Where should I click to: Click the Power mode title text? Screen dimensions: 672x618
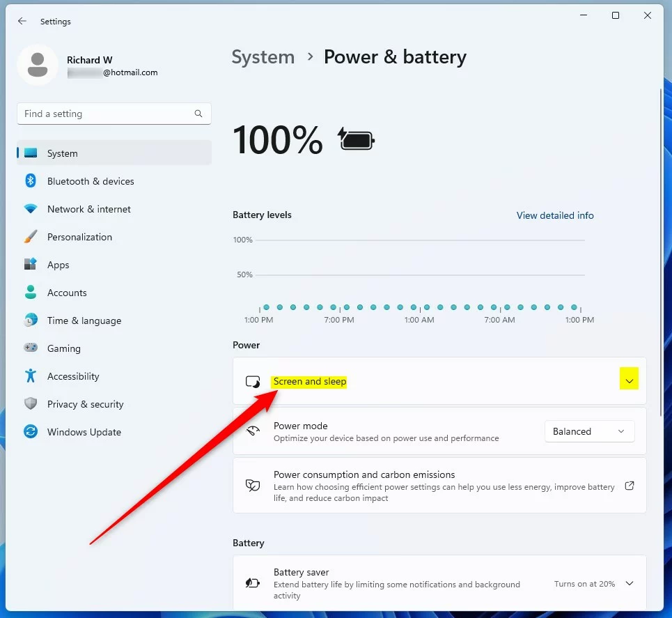[300, 426]
